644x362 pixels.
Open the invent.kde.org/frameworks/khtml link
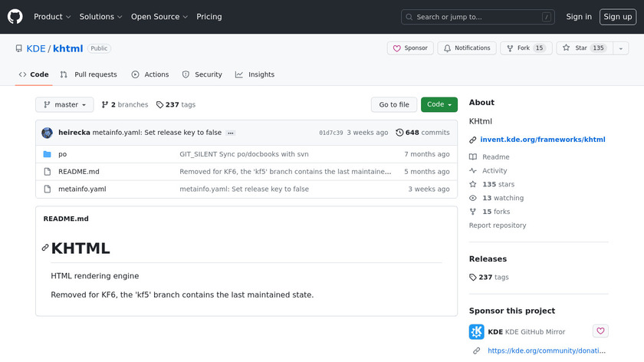tap(542, 140)
